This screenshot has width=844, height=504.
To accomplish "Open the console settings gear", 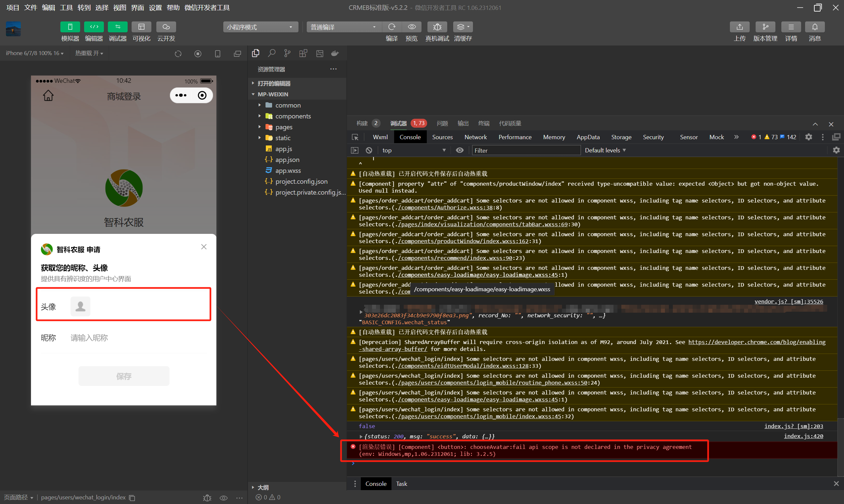I will [836, 150].
